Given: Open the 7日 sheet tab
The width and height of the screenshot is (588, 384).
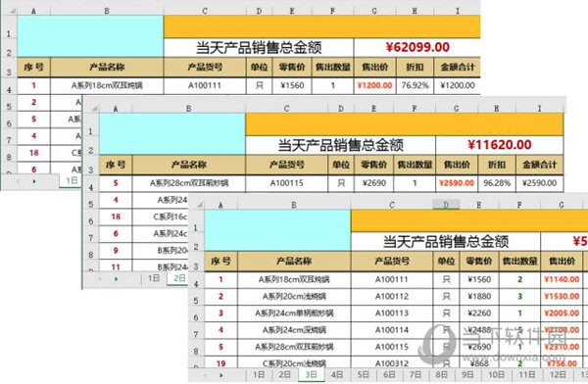Looking at the screenshot, I should click(416, 374).
